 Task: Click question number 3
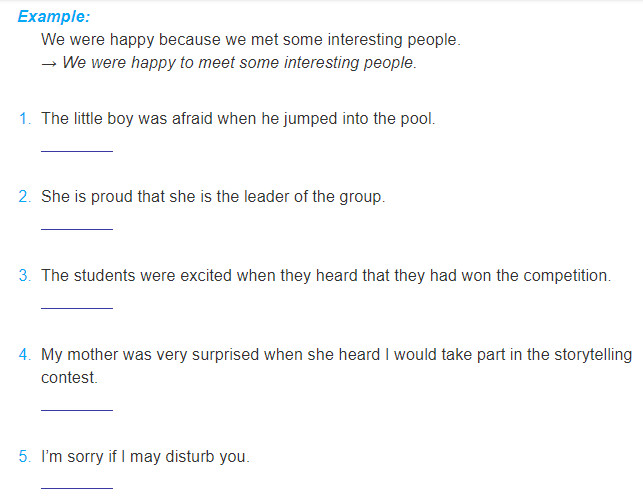(25, 275)
